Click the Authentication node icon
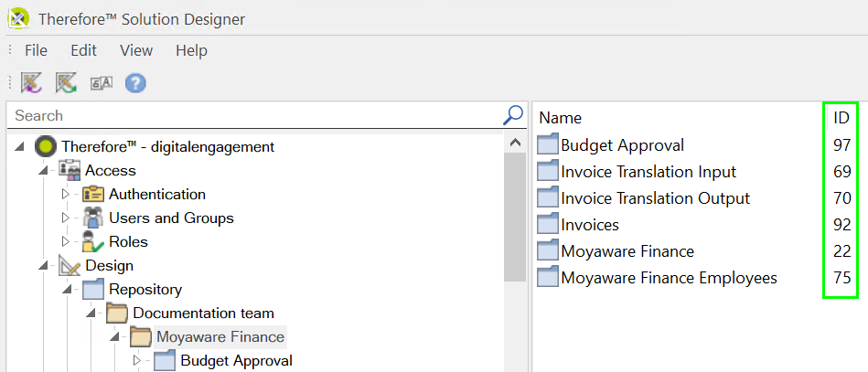Screen dimensions: 868x372 click(x=92, y=195)
